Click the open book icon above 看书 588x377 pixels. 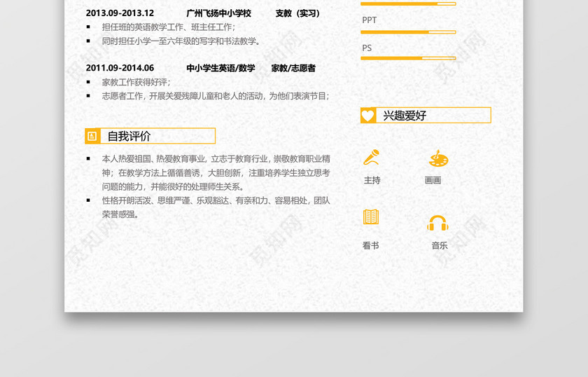(x=371, y=217)
